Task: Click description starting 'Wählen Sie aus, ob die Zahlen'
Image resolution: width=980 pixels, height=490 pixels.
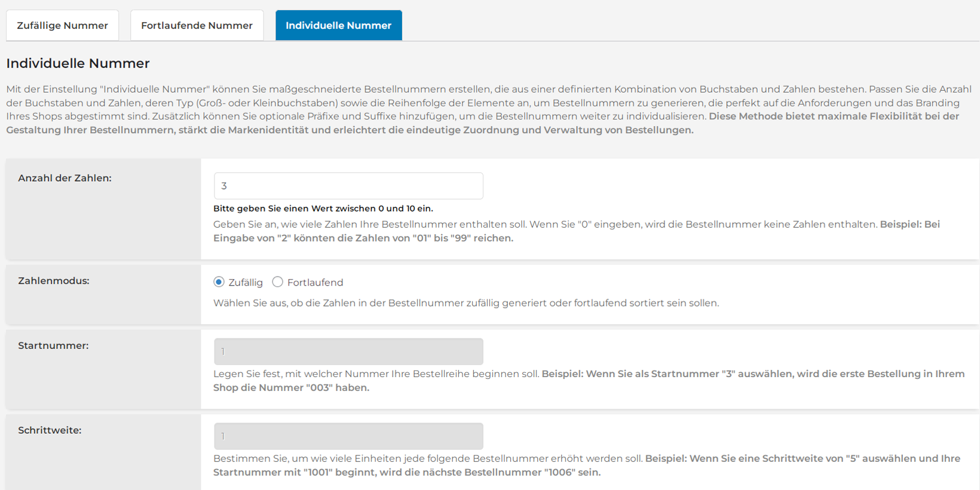Action: pyautogui.click(x=466, y=303)
